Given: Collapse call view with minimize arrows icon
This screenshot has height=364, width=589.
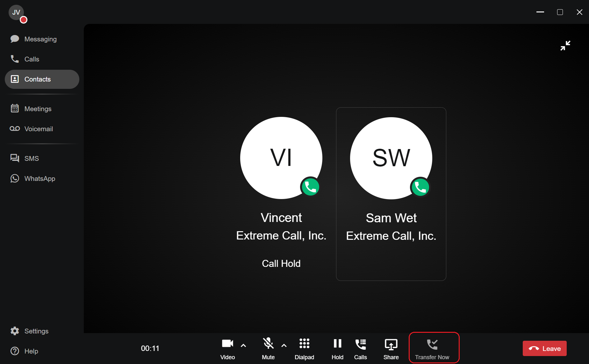Looking at the screenshot, I should 565,46.
